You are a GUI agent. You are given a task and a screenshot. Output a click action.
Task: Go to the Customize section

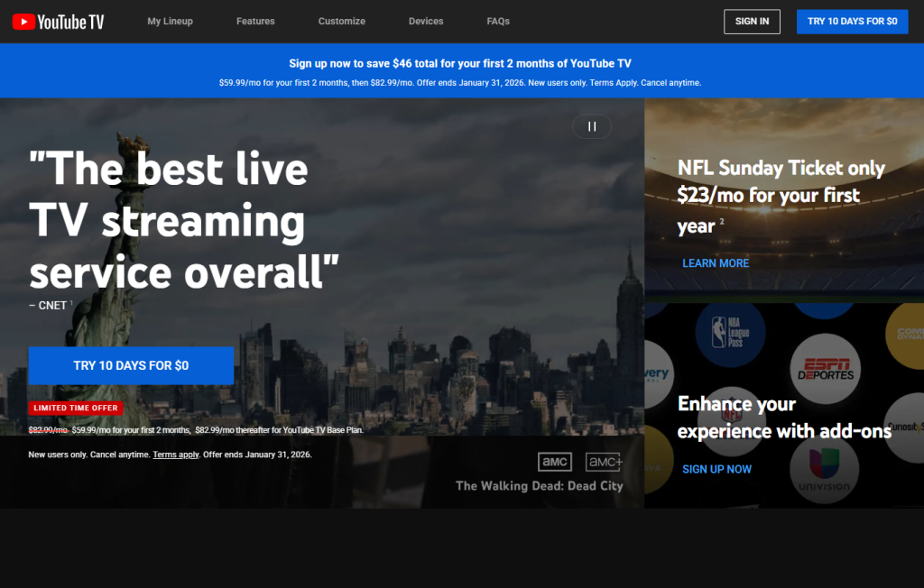[x=341, y=22]
